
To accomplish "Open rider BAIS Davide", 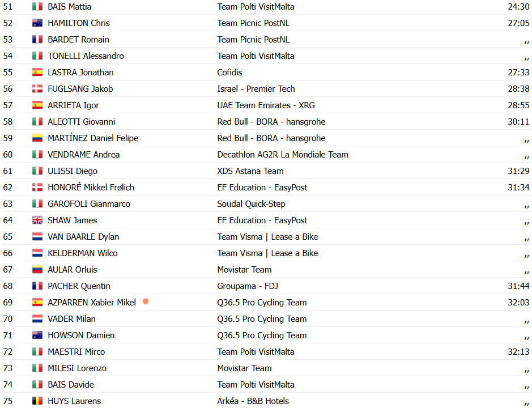I will coord(71,384).
